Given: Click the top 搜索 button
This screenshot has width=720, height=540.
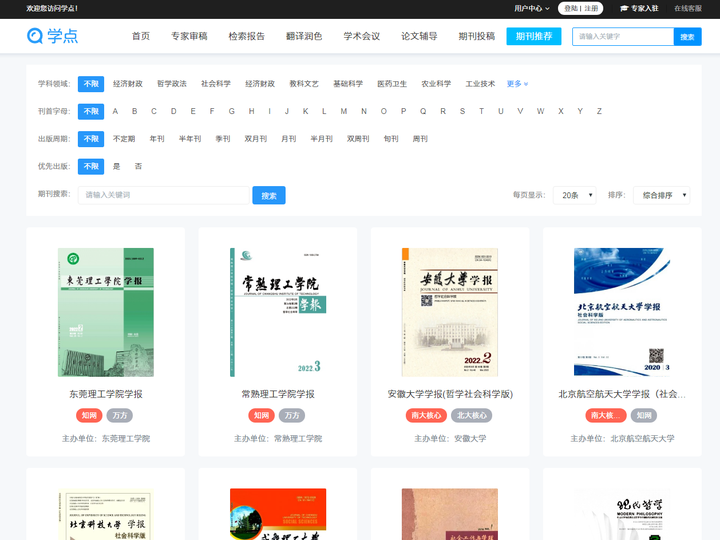Looking at the screenshot, I should pos(687,36).
